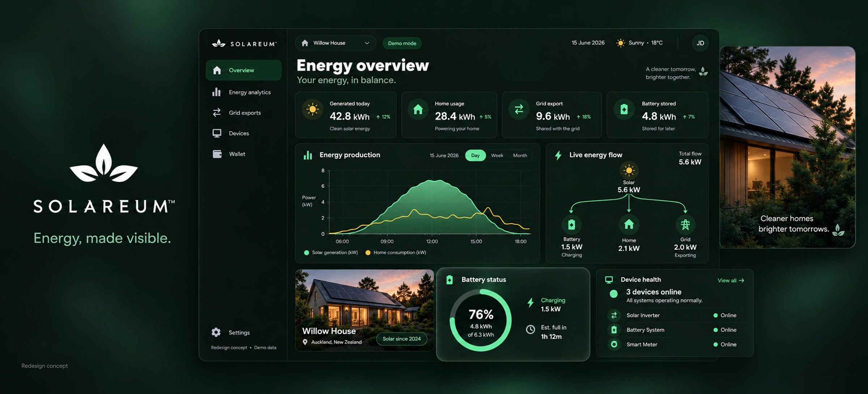This screenshot has height=394, width=868.
Task: Click the Total flow 5.6 kW value
Action: click(x=690, y=162)
